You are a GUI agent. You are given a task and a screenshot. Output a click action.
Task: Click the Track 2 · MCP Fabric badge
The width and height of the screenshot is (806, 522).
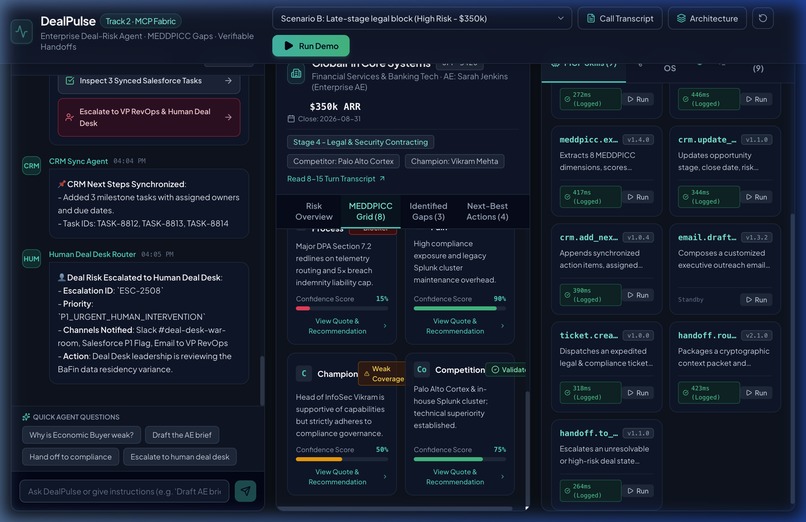[x=140, y=21]
